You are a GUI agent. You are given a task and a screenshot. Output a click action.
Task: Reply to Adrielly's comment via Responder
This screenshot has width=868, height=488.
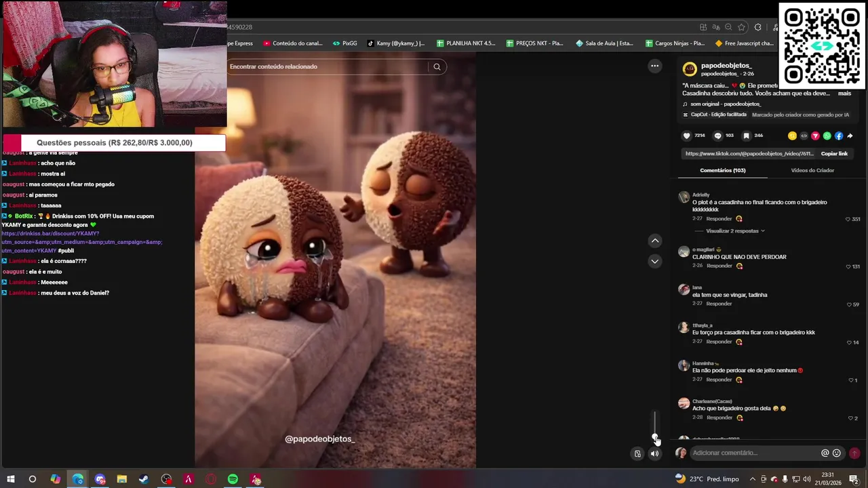(x=719, y=219)
